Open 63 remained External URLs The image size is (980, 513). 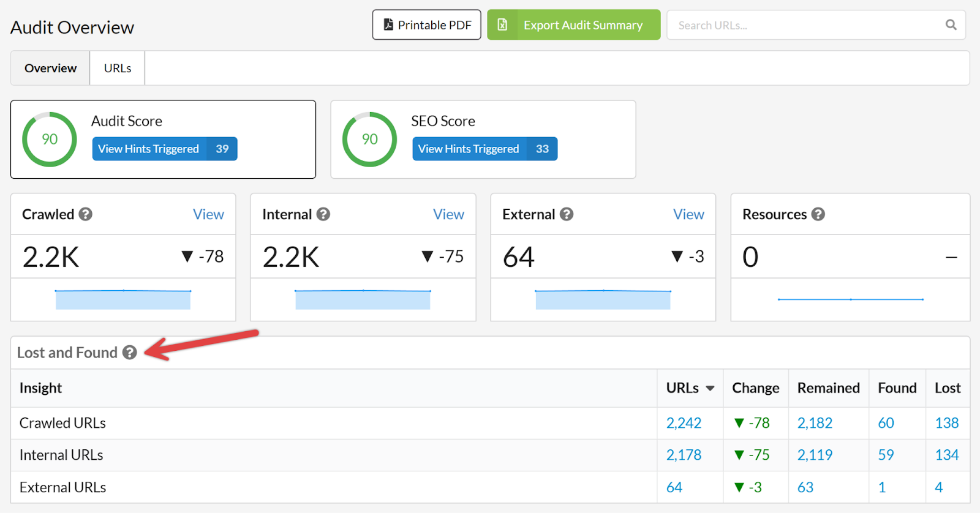(805, 487)
